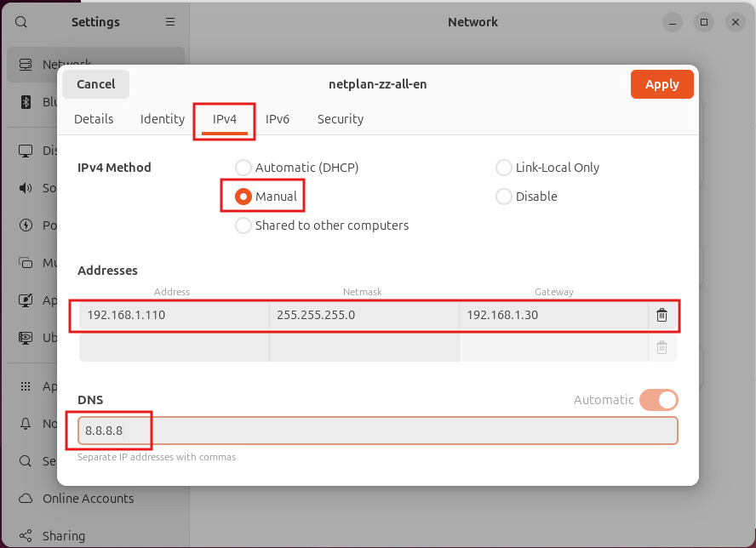Click the empty second-row netmask field
Image resolution: width=756 pixels, height=548 pixels.
364,347
